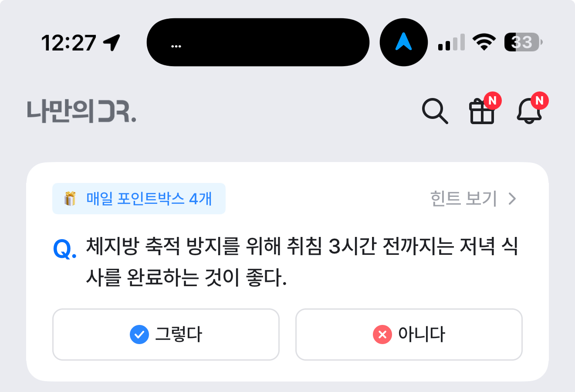Tap the quiz question text about 체지방 축적
Viewport: 575px width, 392px height.
pos(302,262)
